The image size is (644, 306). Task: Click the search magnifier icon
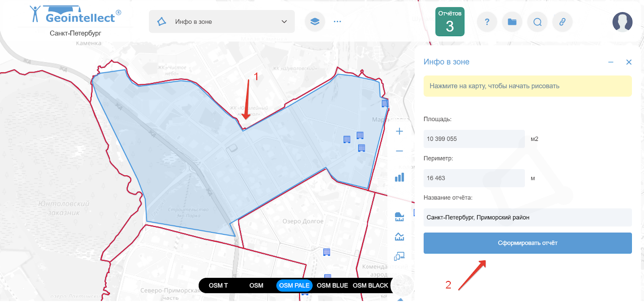coord(537,22)
